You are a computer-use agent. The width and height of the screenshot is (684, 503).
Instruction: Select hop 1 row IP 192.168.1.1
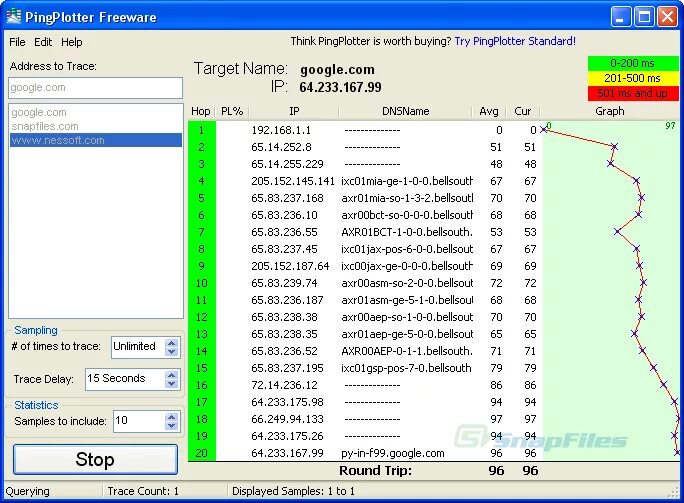[281, 130]
